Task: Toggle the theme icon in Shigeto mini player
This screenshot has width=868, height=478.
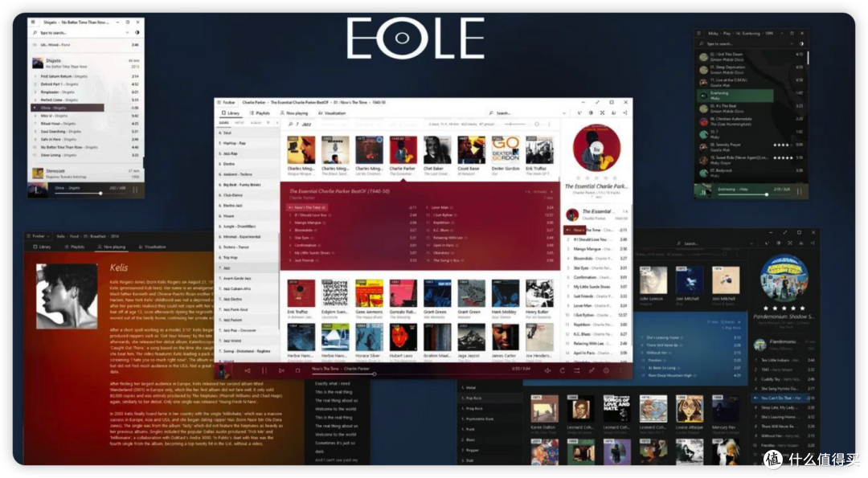Action: 137,33
